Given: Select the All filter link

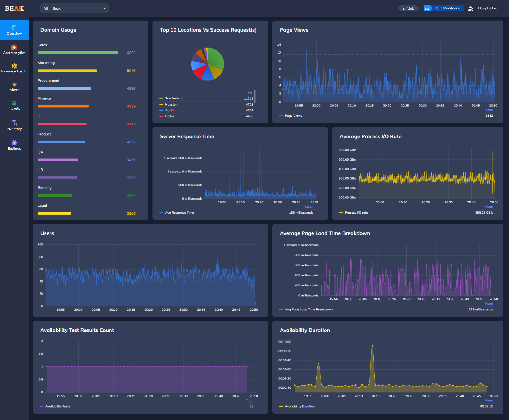Looking at the screenshot, I should 45,8.
